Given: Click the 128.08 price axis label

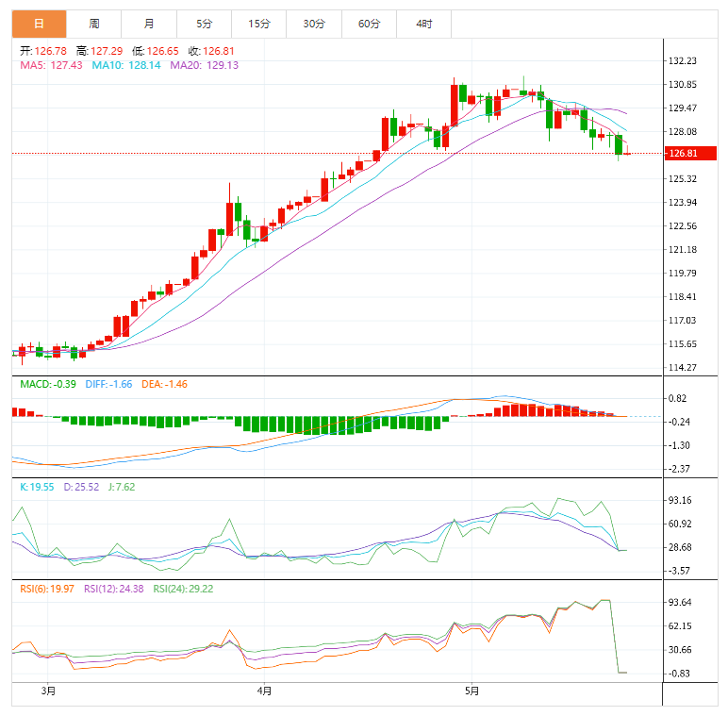Looking at the screenshot, I should point(683,132).
